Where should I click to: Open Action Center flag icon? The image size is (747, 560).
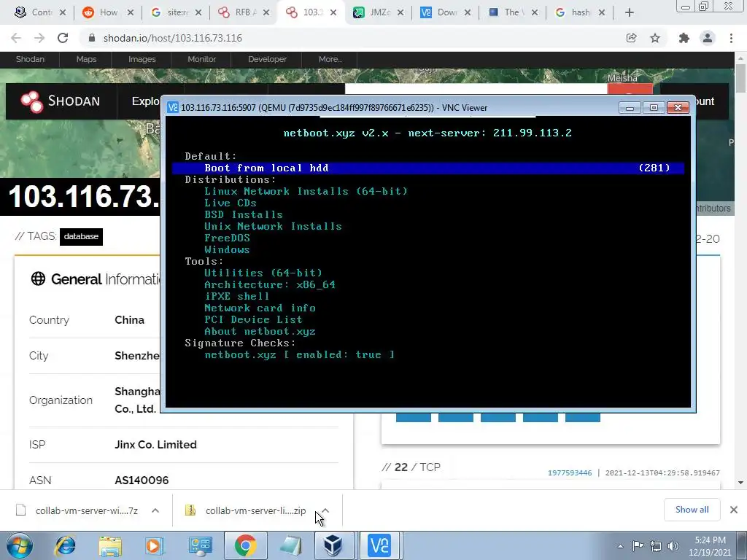[638, 546]
